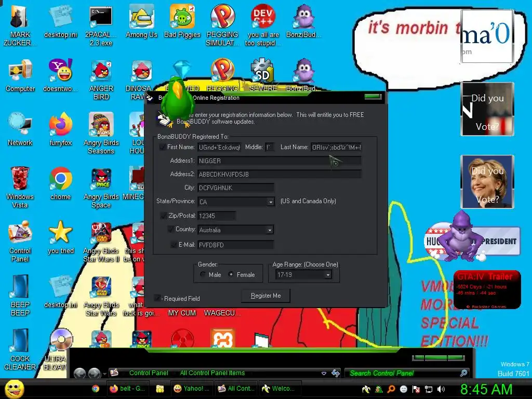Select the top-row BonziBud desktop shortcut
This screenshot has height=399, width=532.
[303, 21]
